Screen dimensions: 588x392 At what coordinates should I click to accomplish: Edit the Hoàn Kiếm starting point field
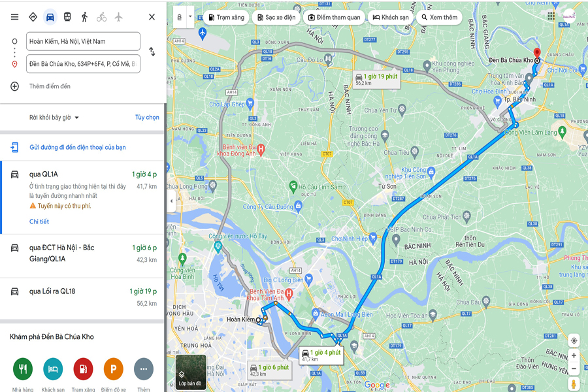click(x=83, y=41)
